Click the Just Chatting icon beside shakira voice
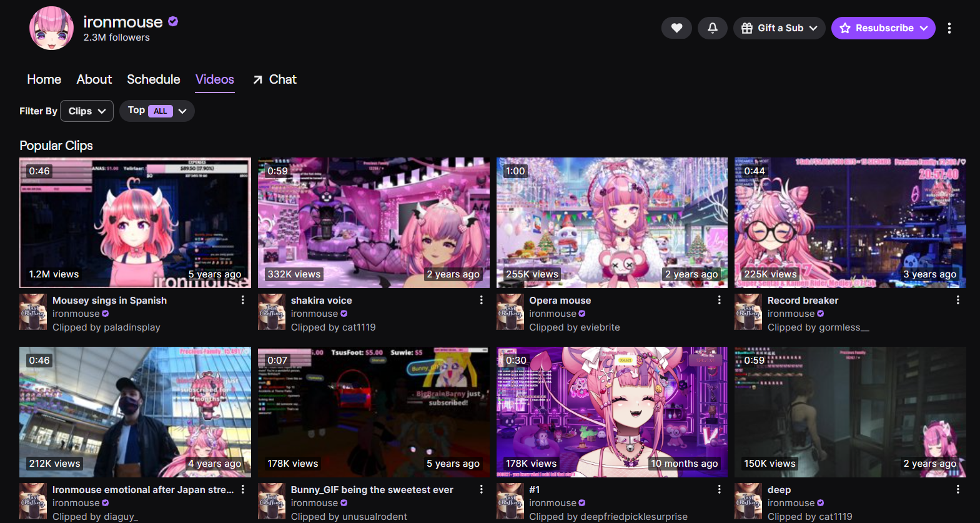980x523 pixels. (272, 312)
